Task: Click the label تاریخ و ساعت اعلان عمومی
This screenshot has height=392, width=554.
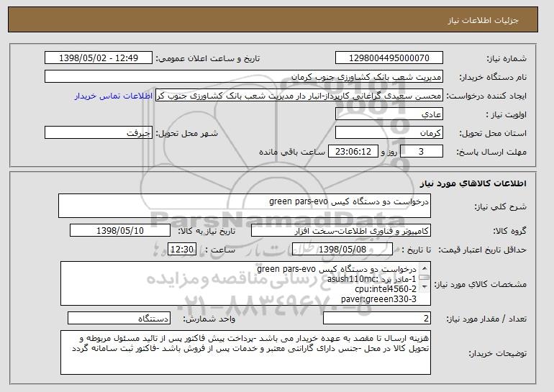Action: (x=208, y=58)
